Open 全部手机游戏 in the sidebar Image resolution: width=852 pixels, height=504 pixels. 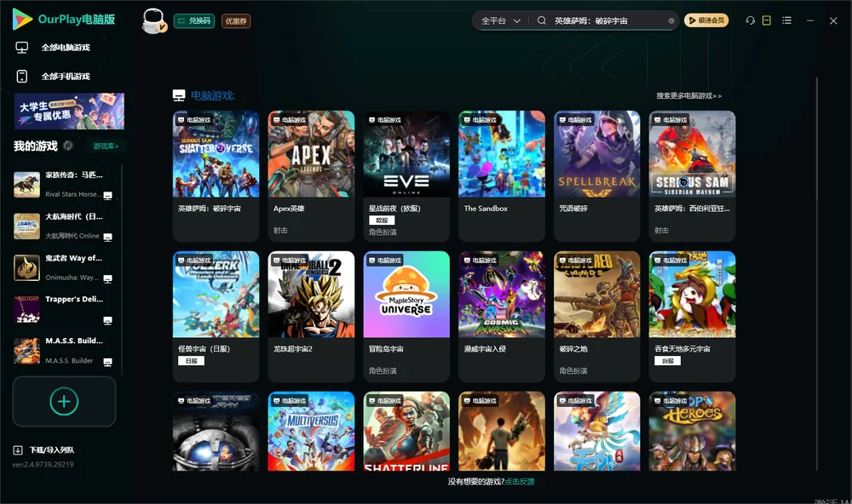[53, 76]
